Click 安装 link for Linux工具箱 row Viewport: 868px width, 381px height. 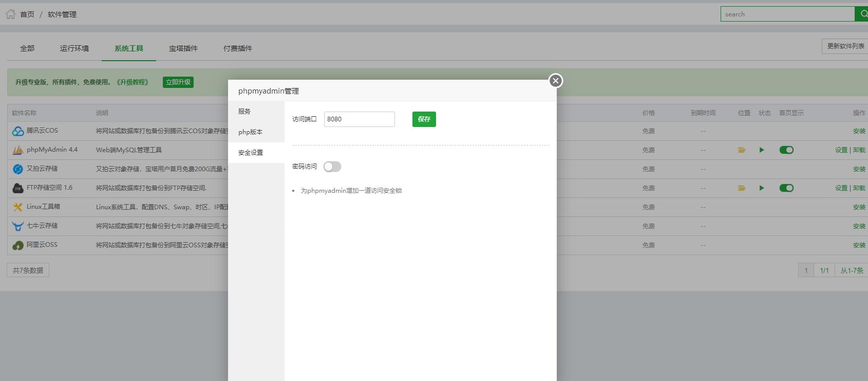[x=859, y=207]
